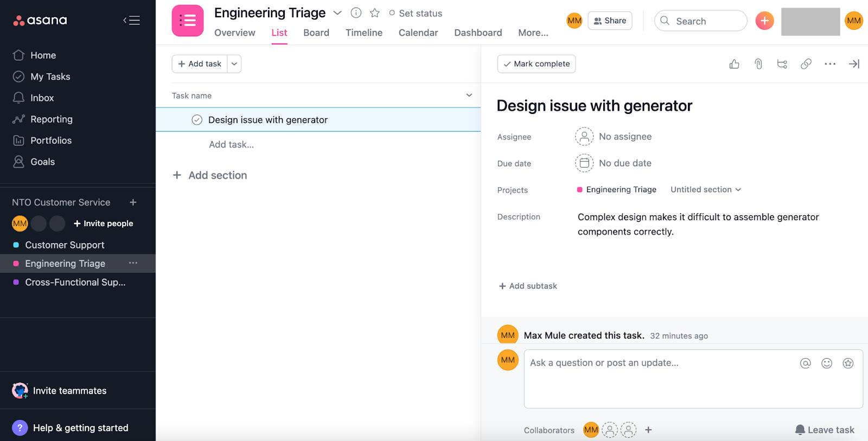Close the task details pane arrow

coord(854,64)
